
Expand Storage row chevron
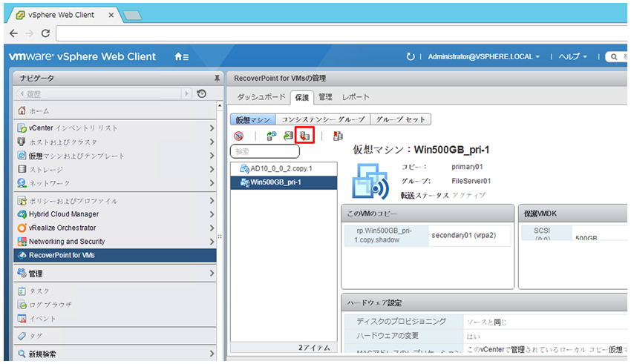(212, 169)
